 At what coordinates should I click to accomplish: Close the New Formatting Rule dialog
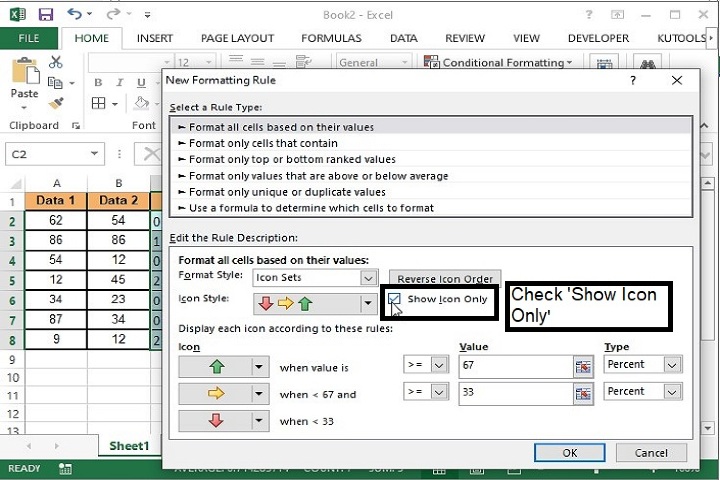pyautogui.click(x=677, y=80)
